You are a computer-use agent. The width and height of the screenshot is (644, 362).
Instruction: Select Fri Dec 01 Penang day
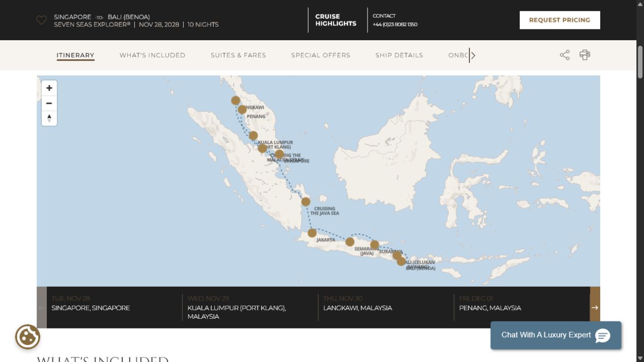tap(521, 307)
